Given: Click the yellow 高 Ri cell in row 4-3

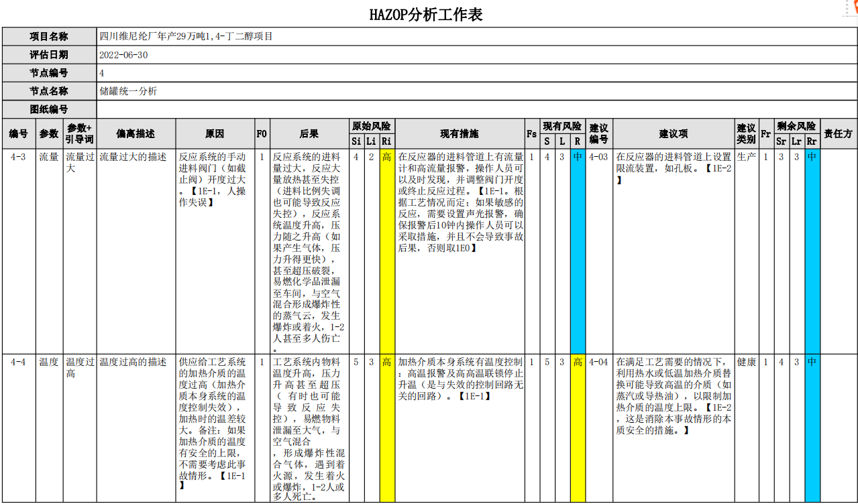Looking at the screenshot, I should (387, 251).
